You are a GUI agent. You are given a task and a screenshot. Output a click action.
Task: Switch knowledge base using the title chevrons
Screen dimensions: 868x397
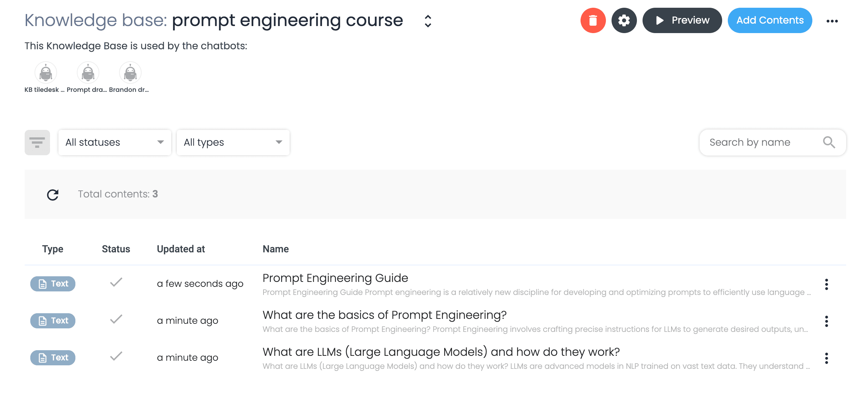click(x=428, y=21)
